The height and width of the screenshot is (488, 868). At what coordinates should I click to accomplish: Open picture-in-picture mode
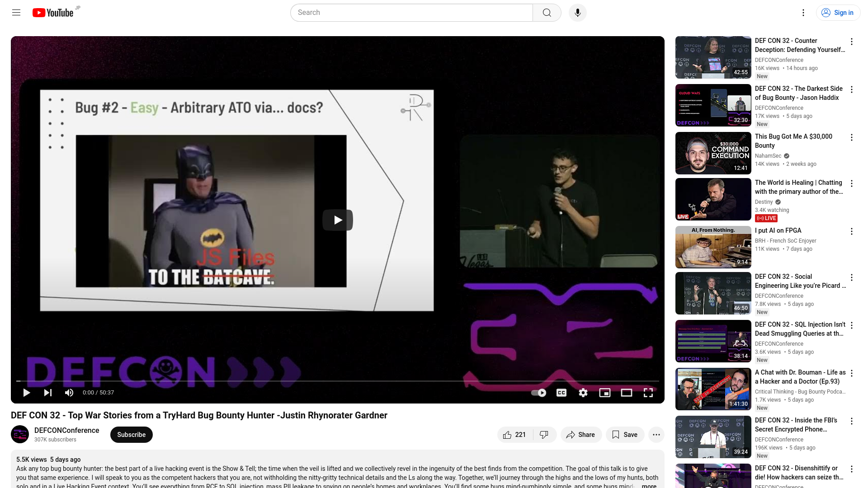[x=604, y=393]
